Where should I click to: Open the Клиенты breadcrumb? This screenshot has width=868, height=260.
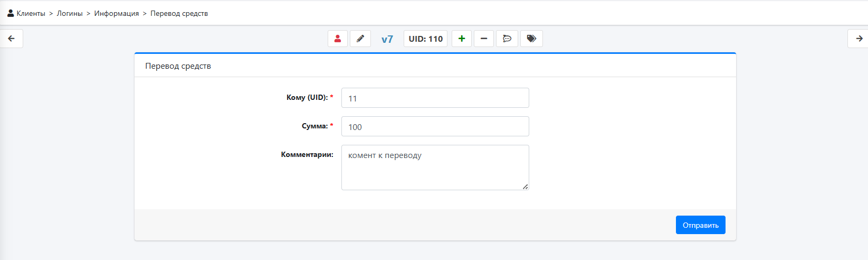tap(31, 13)
